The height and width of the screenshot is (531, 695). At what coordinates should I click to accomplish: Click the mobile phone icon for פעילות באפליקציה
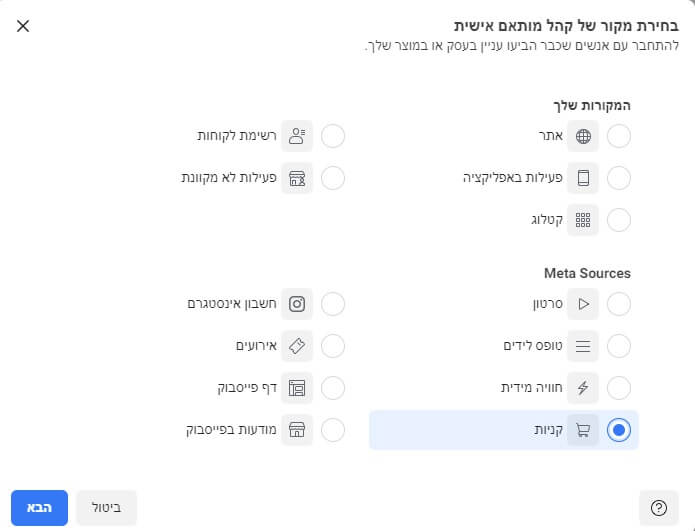(583, 179)
